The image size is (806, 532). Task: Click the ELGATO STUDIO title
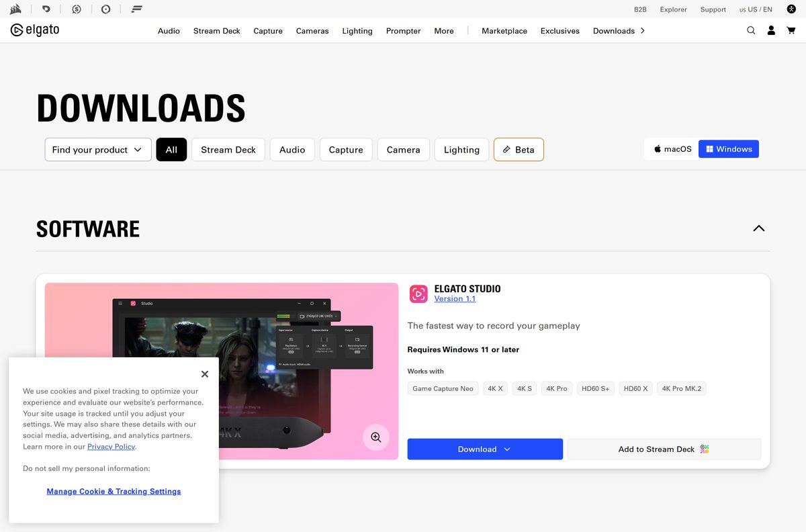click(467, 289)
